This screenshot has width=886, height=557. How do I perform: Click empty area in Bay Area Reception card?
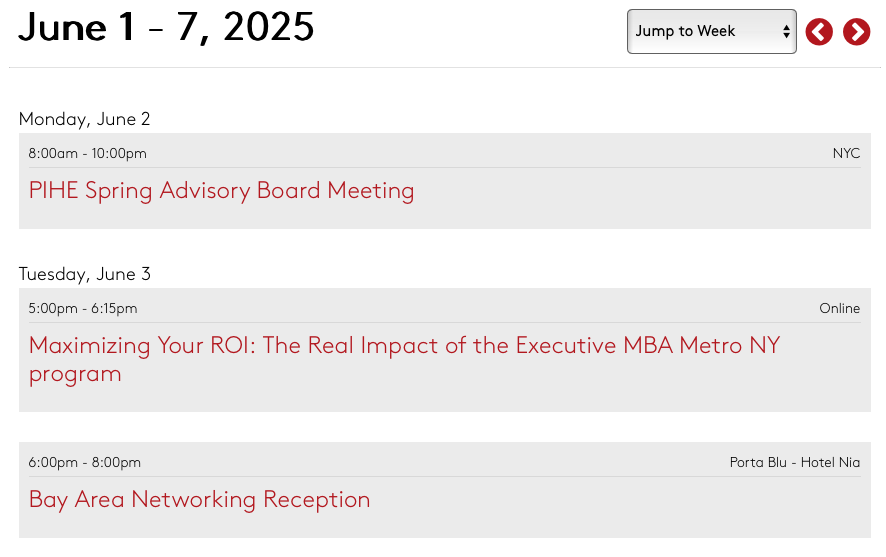point(622,508)
